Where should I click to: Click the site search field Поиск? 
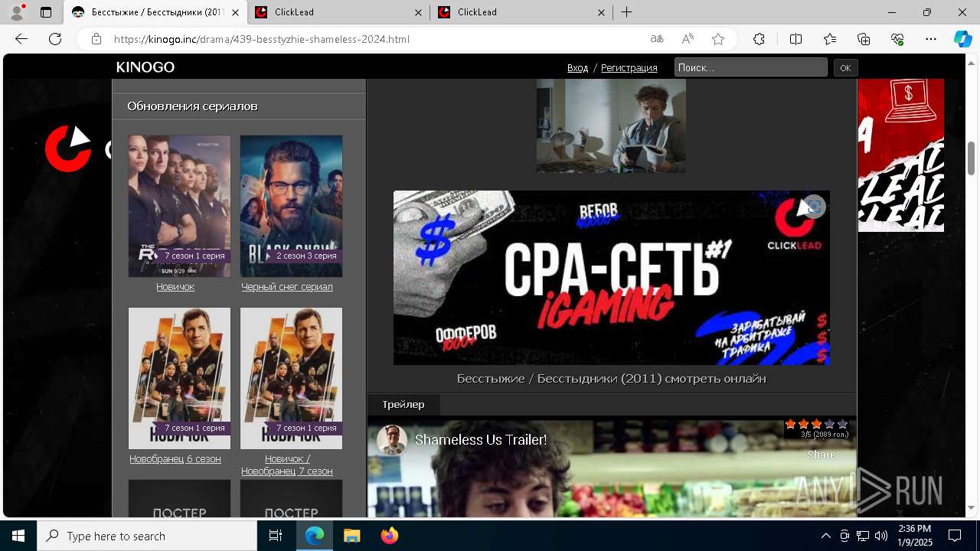click(x=750, y=67)
